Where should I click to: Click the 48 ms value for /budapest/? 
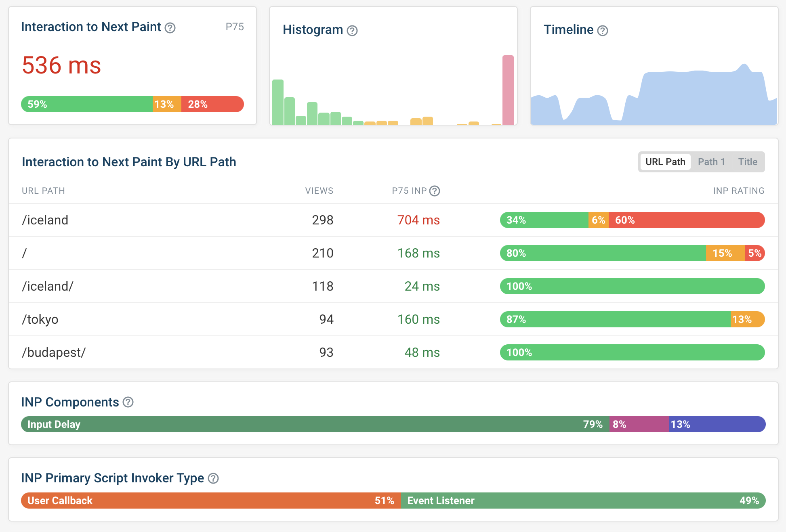422,352
